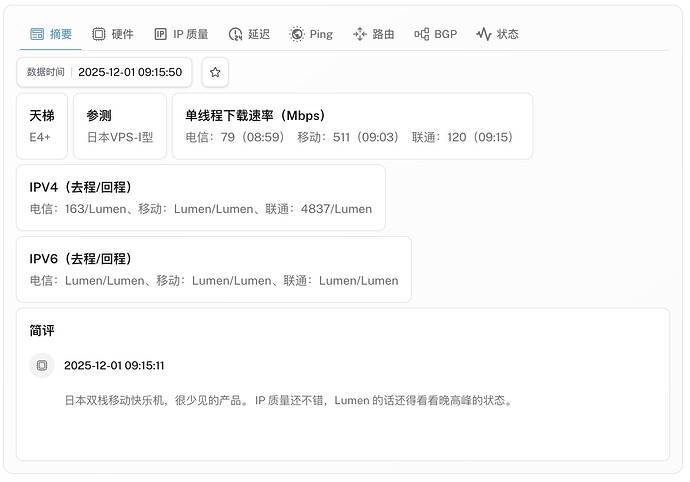The image size is (690, 482).
Task: Click the 天梯 E4+ card
Action: (x=42, y=126)
